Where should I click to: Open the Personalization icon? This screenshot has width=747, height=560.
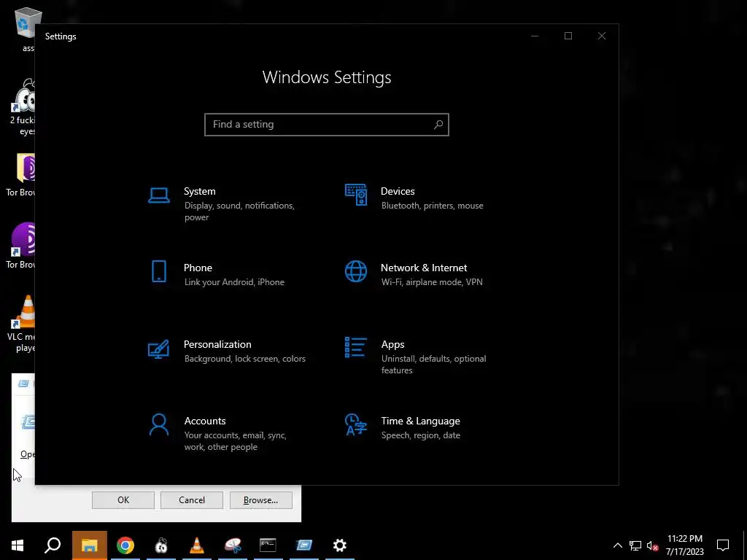click(x=158, y=349)
